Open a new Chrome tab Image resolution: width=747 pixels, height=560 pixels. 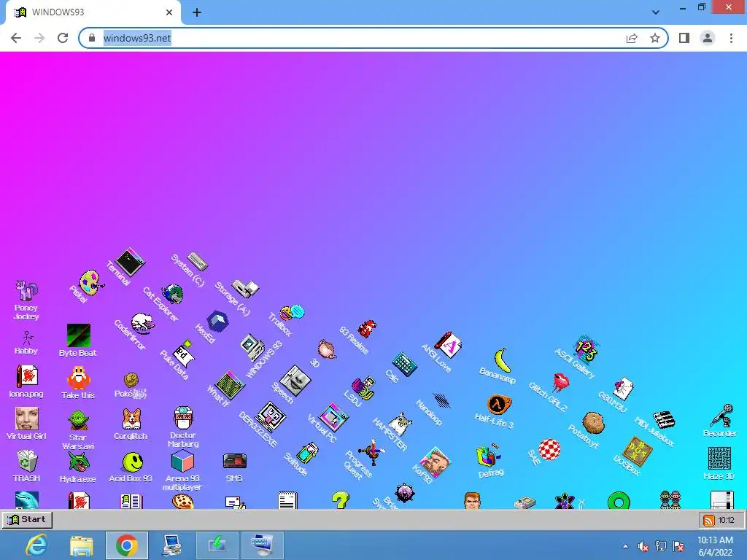197,13
